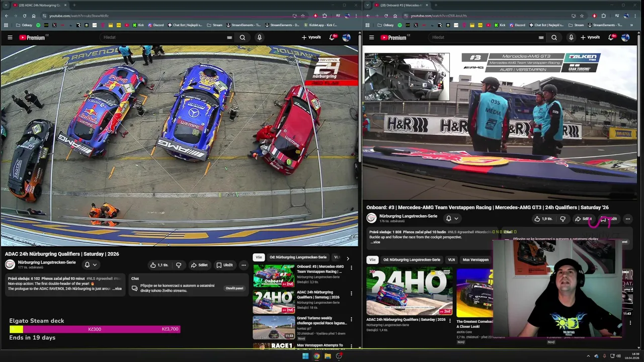Viewport: 644px width, 362px height.
Task: Open notification bell dropdown under Onboard video
Action: tap(452, 218)
